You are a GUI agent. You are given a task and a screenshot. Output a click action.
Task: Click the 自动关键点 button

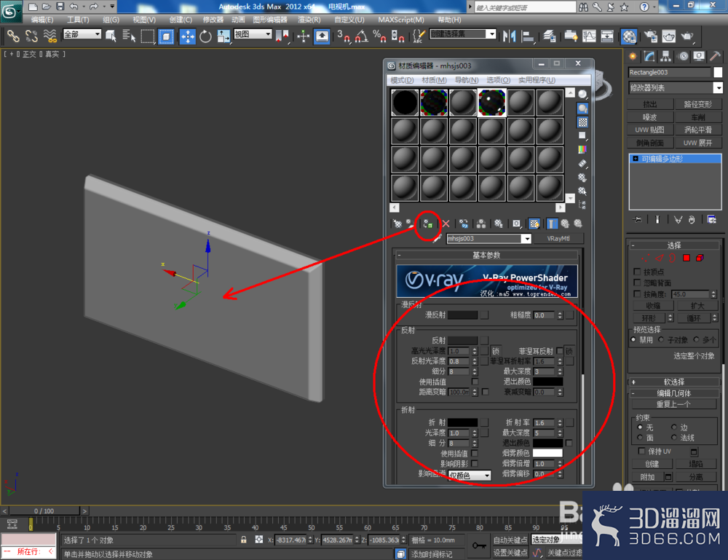510,540
